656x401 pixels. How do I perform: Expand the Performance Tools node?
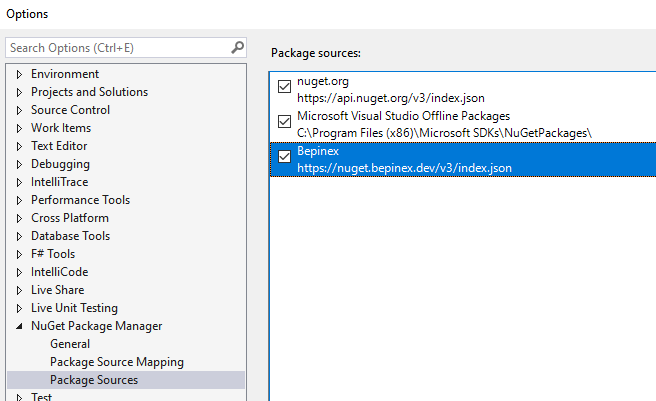19,200
